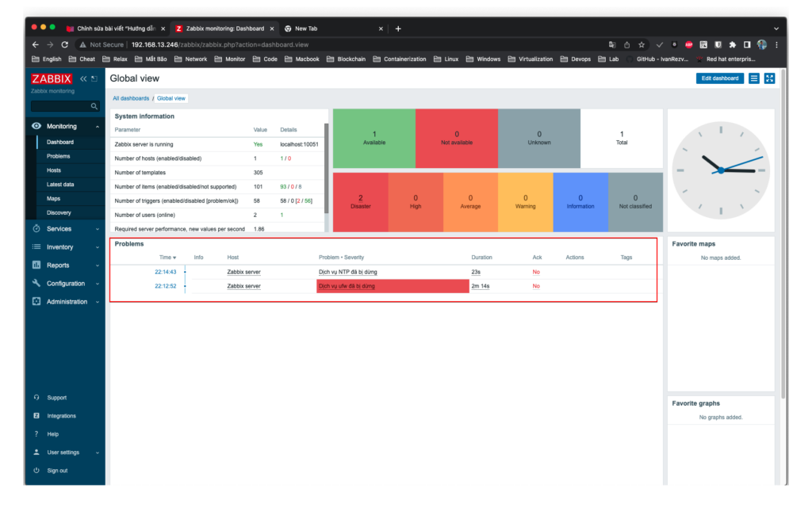Image resolution: width=812 pixels, height=519 pixels.
Task: Bookmark page with the star icon
Action: pos(641,44)
